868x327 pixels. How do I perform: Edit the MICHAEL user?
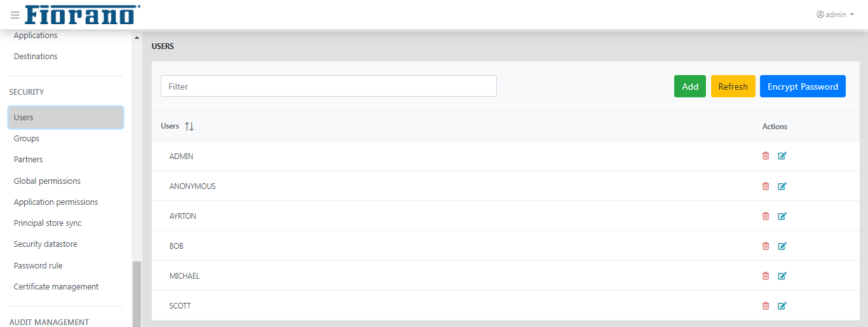pos(782,275)
